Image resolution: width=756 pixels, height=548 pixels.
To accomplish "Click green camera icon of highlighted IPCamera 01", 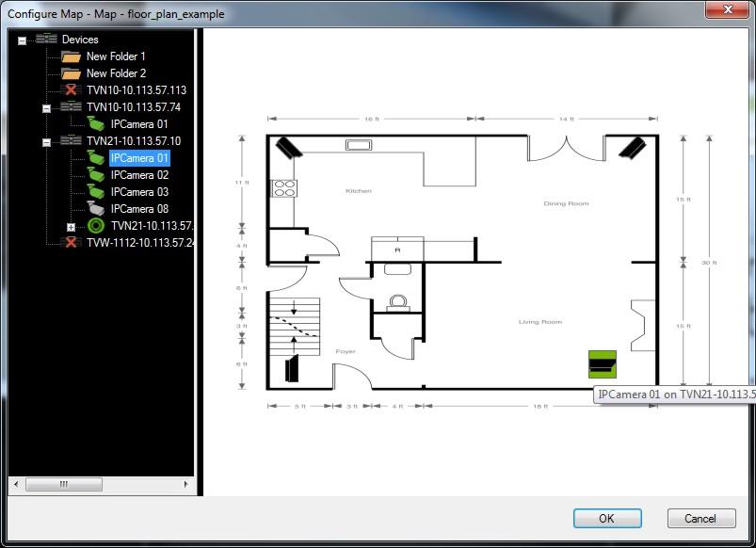I will pos(95,157).
